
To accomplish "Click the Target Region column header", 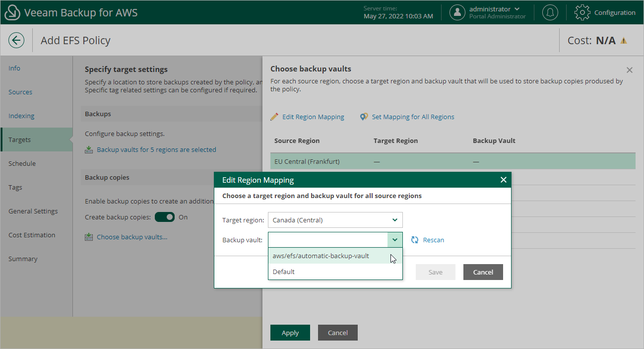I will click(x=395, y=140).
